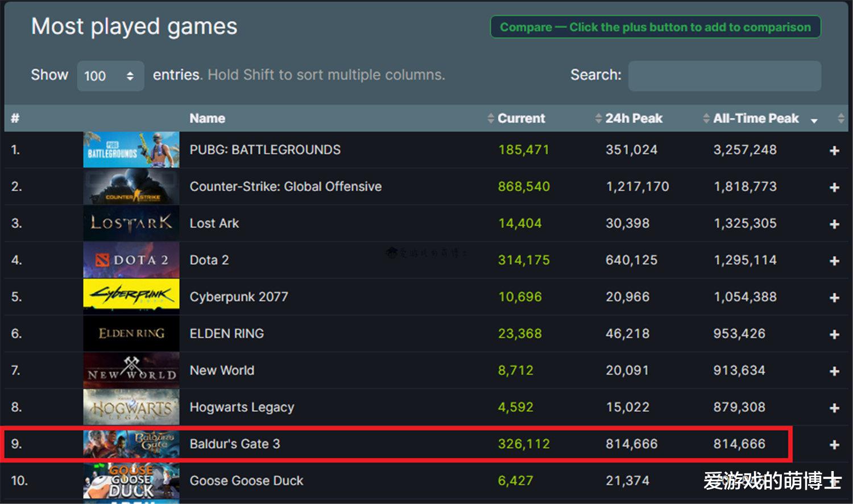This screenshot has height=504, width=853.
Task: Click plus icon in New World row
Action: 834,371
